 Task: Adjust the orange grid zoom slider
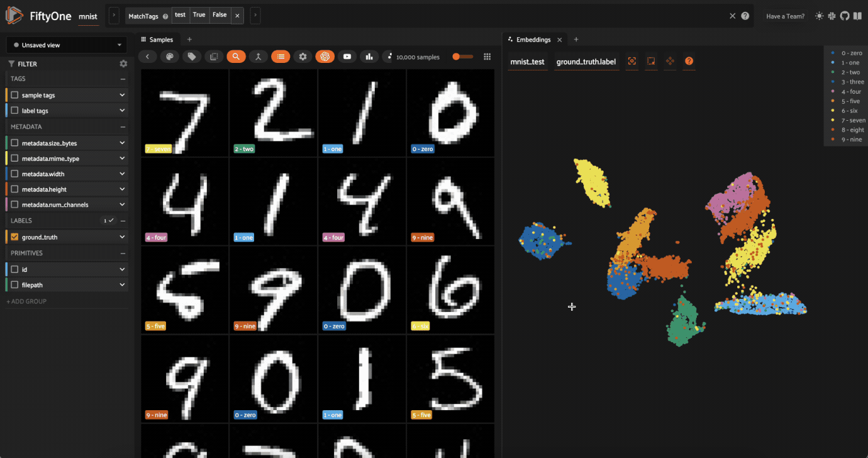click(x=463, y=57)
